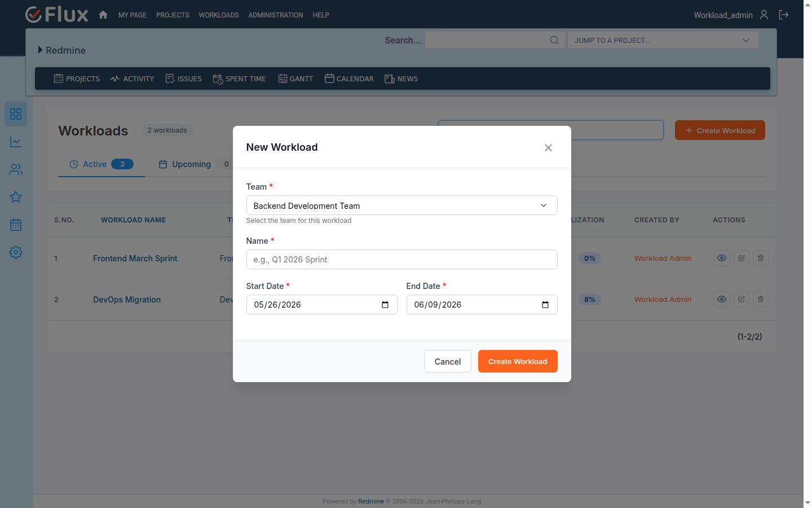
Task: Click the 2 workloads count badge
Action: [x=167, y=130]
